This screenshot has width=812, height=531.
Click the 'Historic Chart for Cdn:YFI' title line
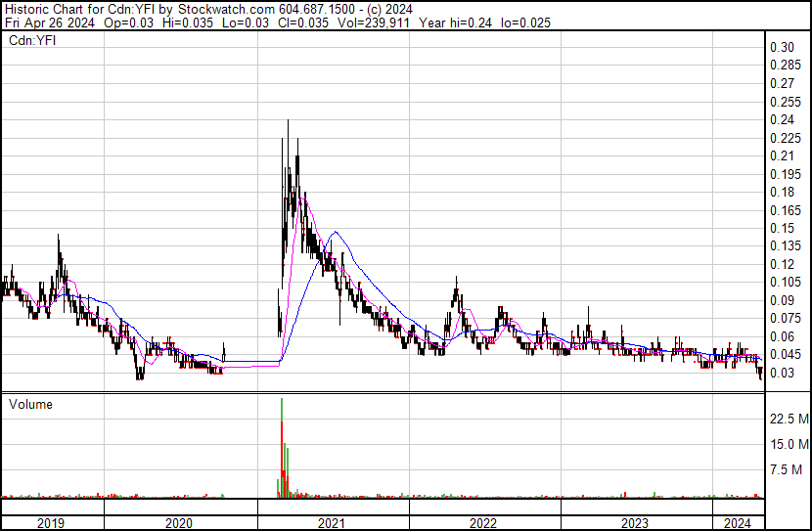208,9
